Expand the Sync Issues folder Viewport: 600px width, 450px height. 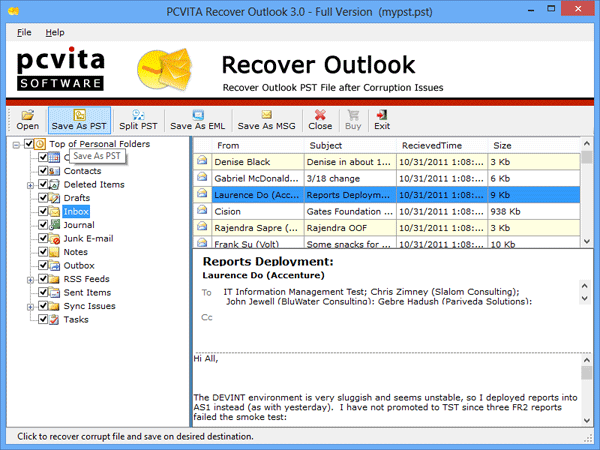tap(30, 307)
